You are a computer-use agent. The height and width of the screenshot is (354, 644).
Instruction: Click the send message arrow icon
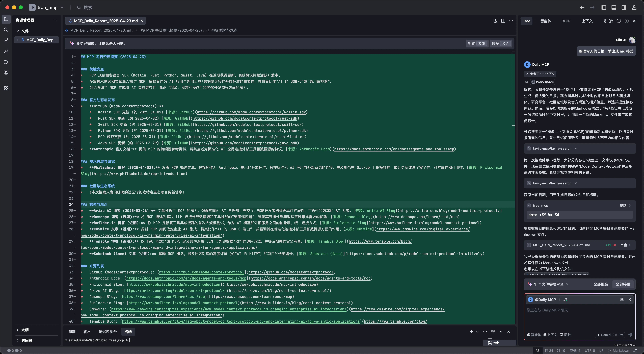[630, 335]
